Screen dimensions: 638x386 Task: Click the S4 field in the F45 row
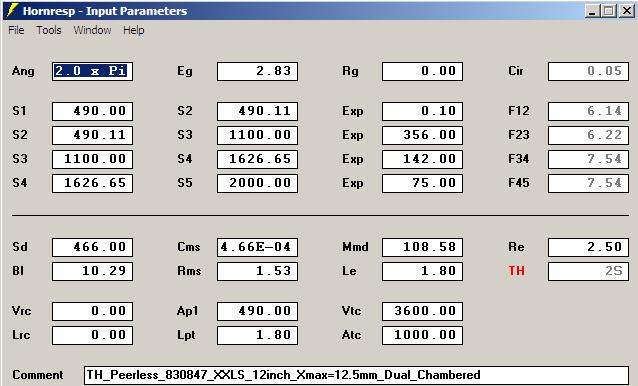point(92,183)
